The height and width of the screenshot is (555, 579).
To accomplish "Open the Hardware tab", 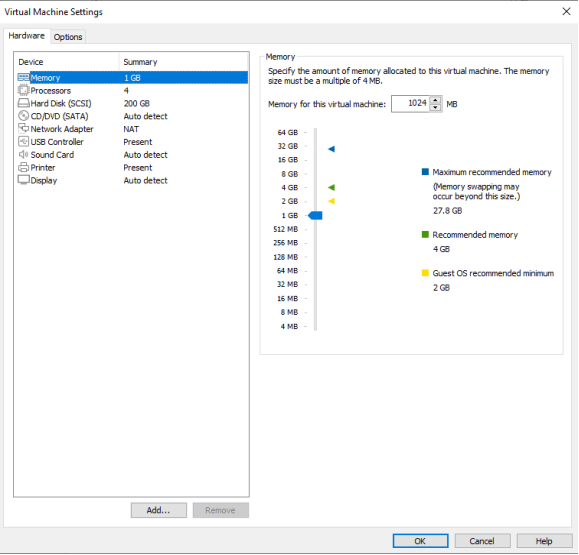I will click(27, 36).
